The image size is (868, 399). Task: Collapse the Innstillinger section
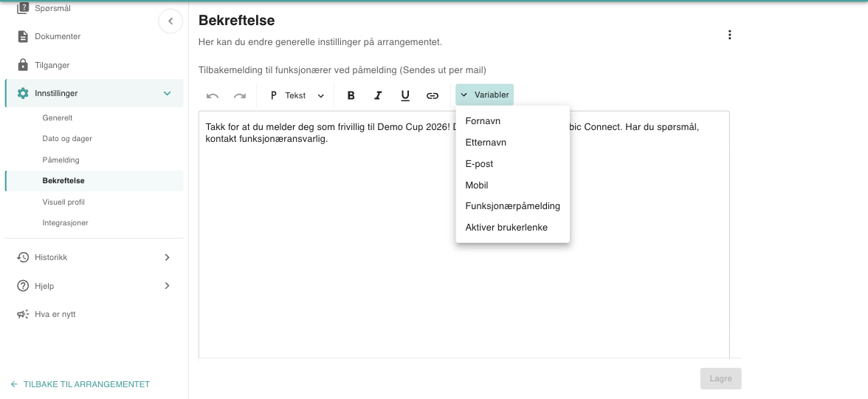(94, 93)
